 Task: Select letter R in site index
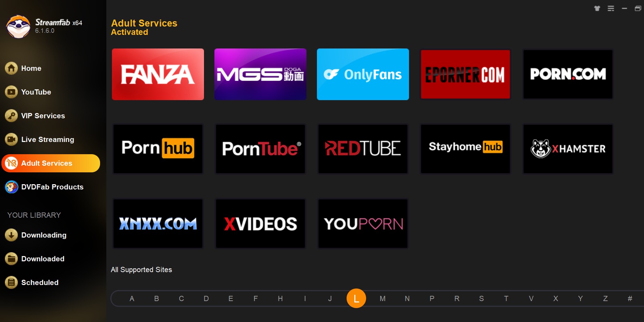457,299
